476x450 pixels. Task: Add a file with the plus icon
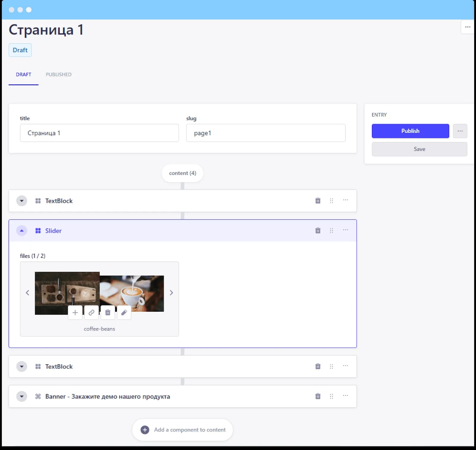pyautogui.click(x=75, y=312)
